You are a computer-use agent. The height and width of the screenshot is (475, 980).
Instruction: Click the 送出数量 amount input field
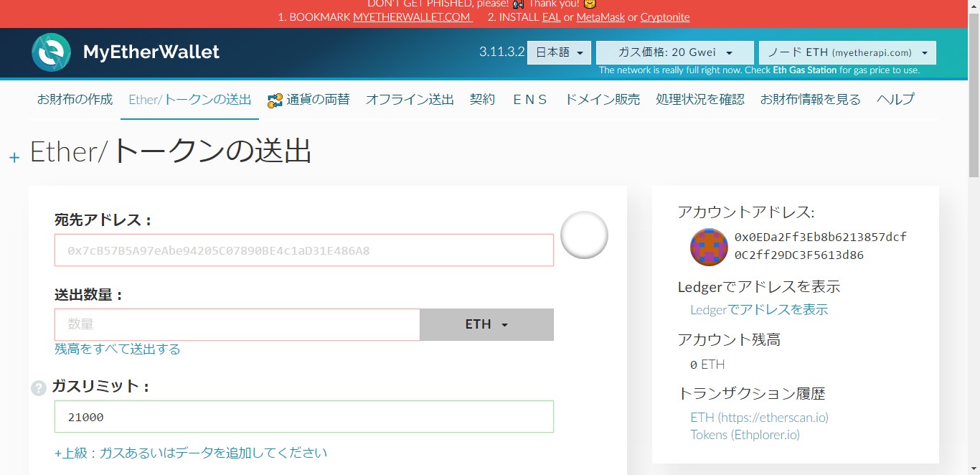pos(237,324)
